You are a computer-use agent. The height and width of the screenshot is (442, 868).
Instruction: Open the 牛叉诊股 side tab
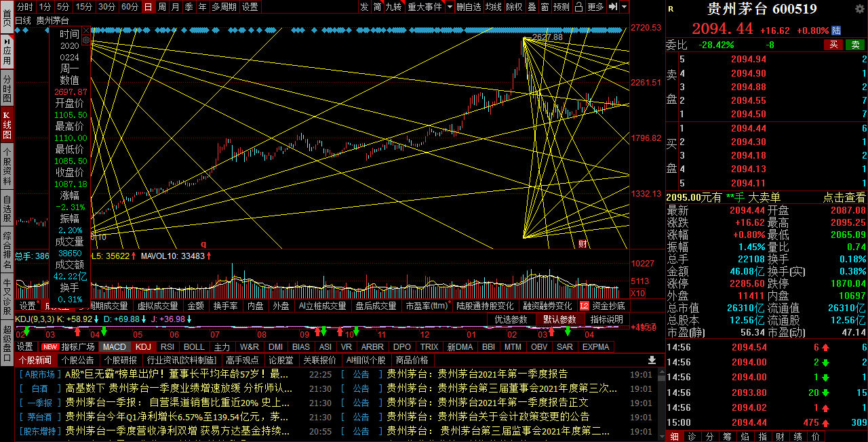coord(7,296)
